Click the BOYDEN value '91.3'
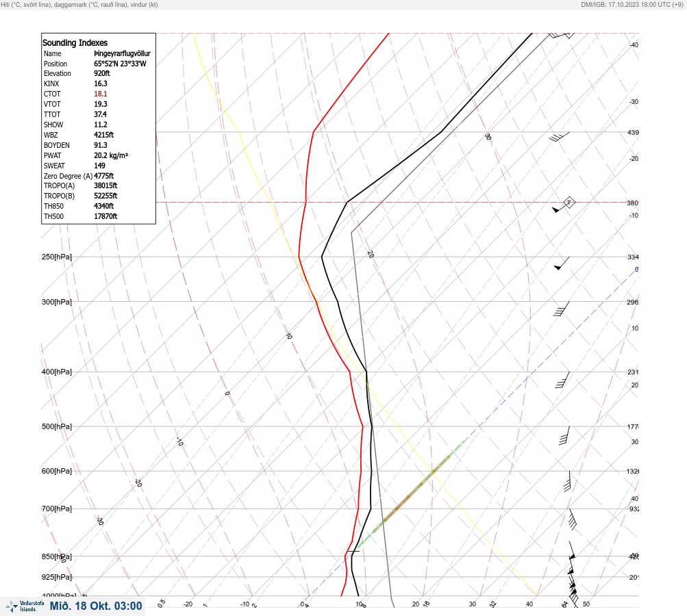This screenshot has width=687, height=616. point(100,145)
